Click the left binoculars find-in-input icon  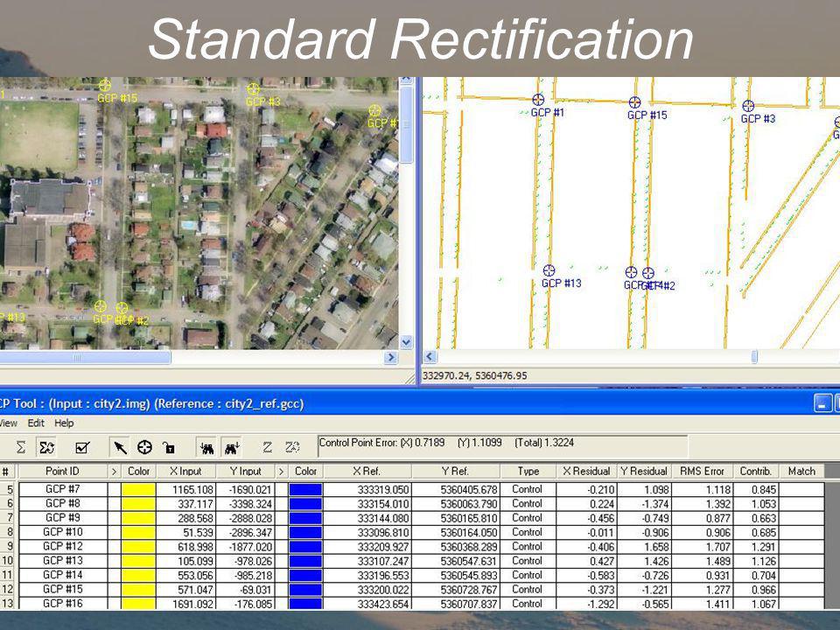coord(206,448)
